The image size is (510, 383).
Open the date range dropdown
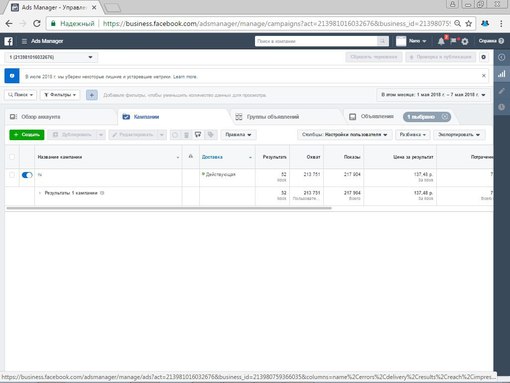433,95
